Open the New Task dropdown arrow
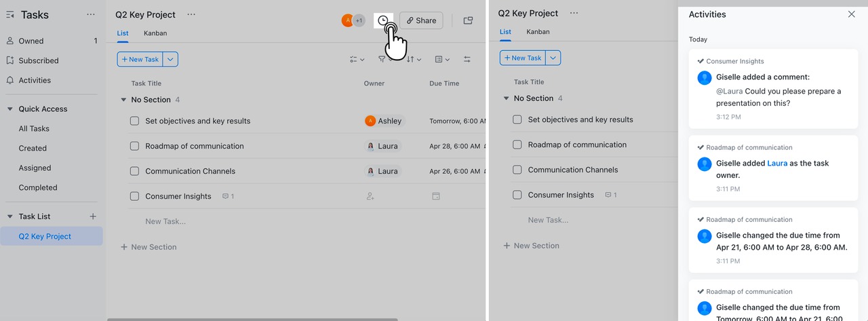The width and height of the screenshot is (868, 321). (x=171, y=60)
